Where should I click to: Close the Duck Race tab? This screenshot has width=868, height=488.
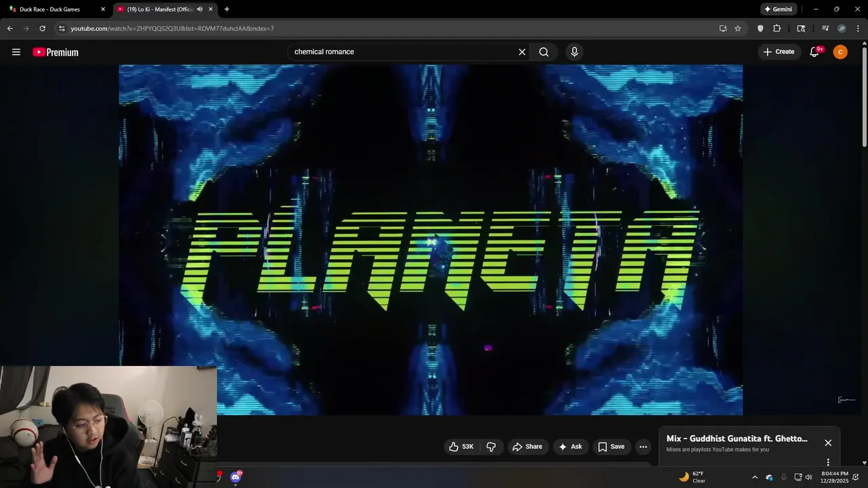103,9
